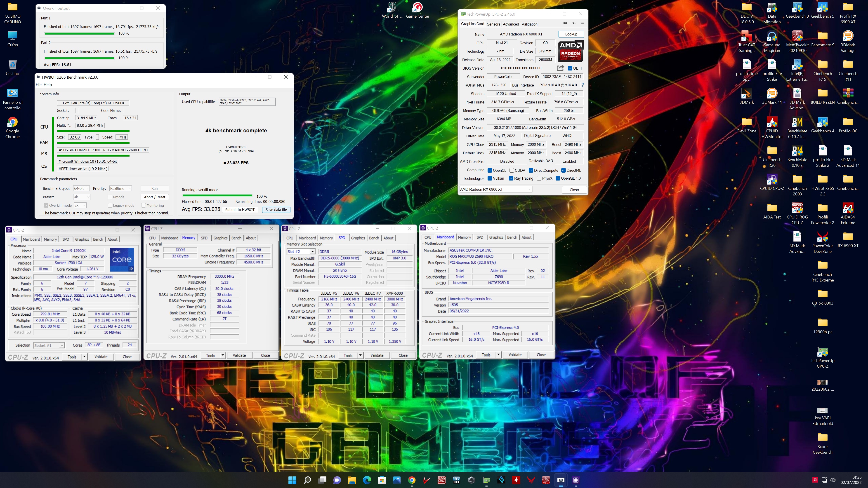This screenshot has width=868, height=488.
Task: Open the World_of_ desktop shortcut
Action: tap(392, 10)
